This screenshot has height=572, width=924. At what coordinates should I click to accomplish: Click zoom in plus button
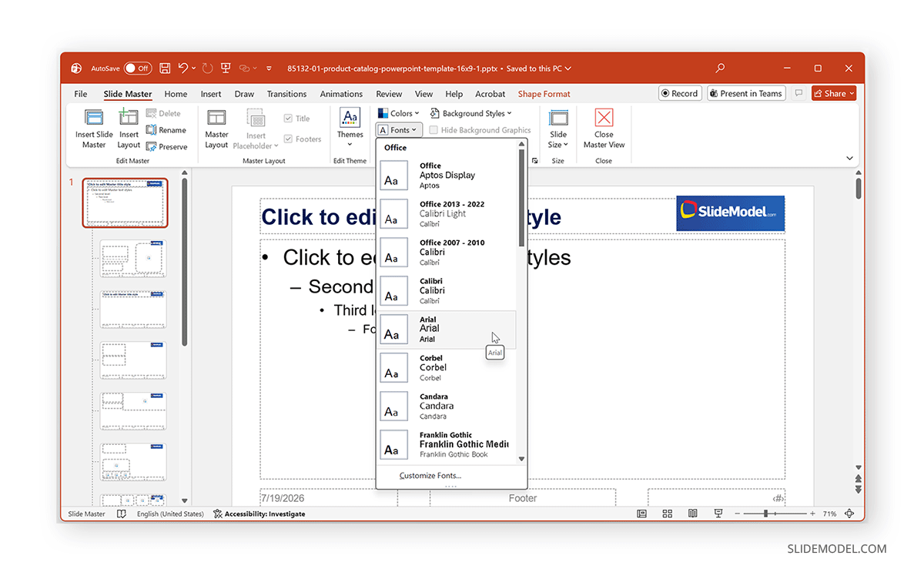tap(813, 513)
